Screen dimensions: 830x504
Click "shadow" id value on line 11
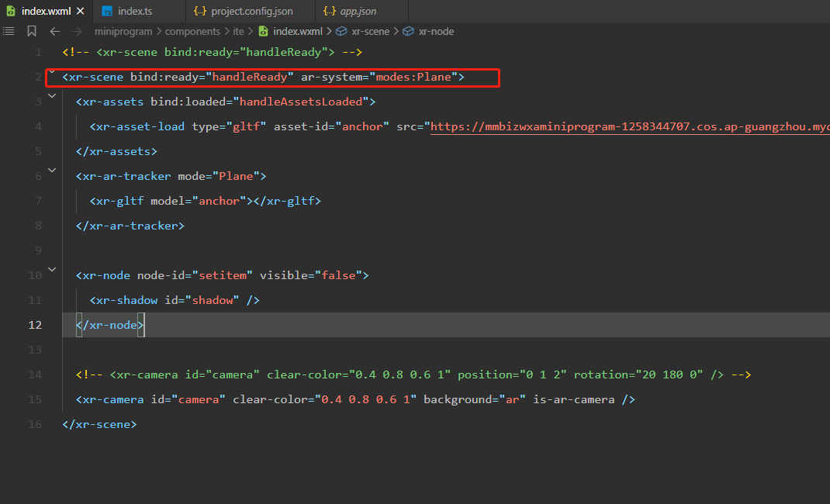point(213,300)
